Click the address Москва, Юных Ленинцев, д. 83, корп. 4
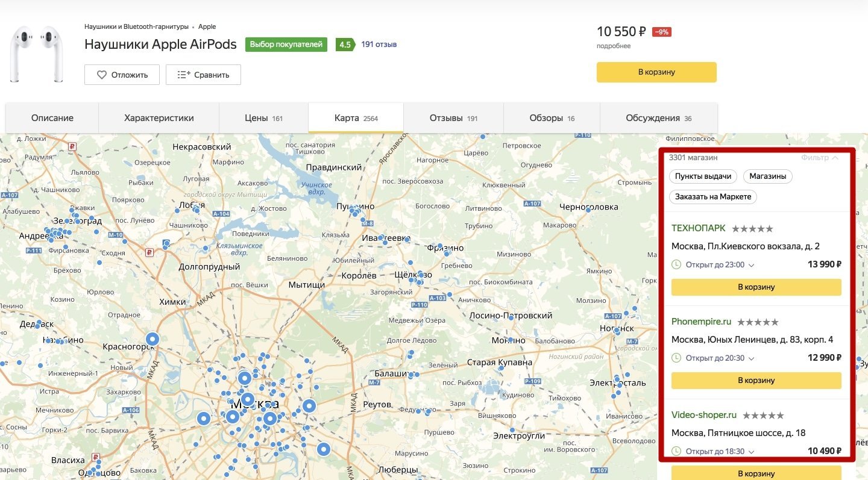The image size is (868, 480). click(x=752, y=340)
